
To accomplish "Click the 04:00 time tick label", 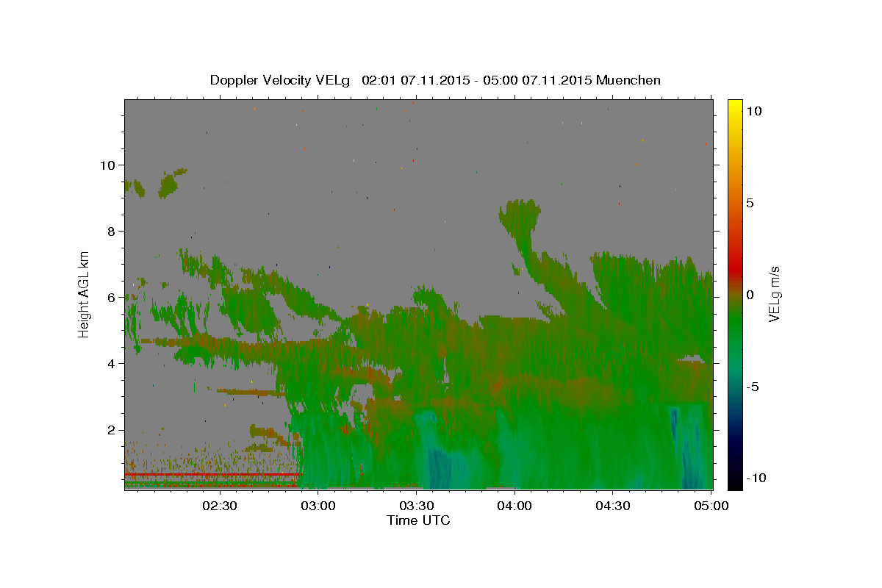I will 514,506.
